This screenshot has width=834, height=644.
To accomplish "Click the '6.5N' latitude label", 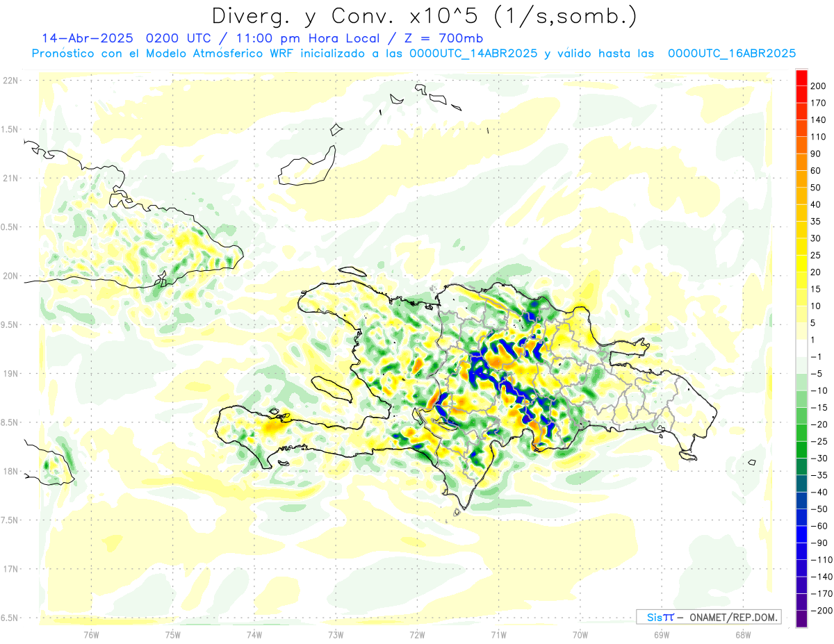I will coord(10,618).
